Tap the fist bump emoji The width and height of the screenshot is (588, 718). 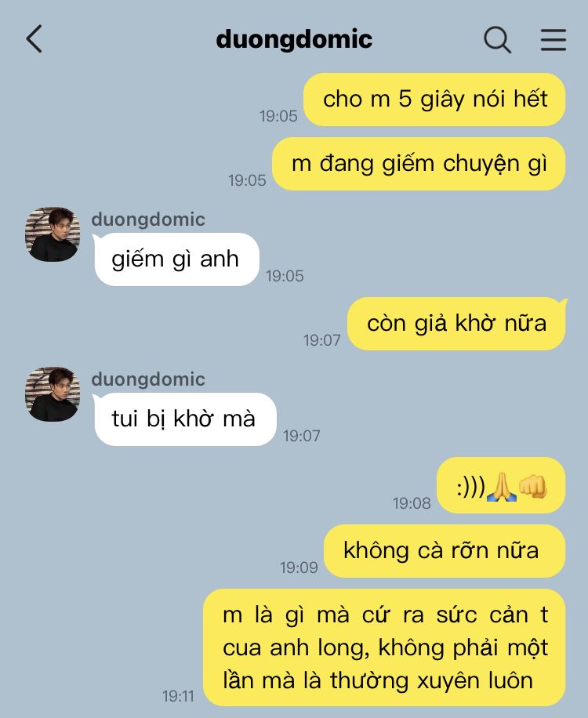coord(532,487)
